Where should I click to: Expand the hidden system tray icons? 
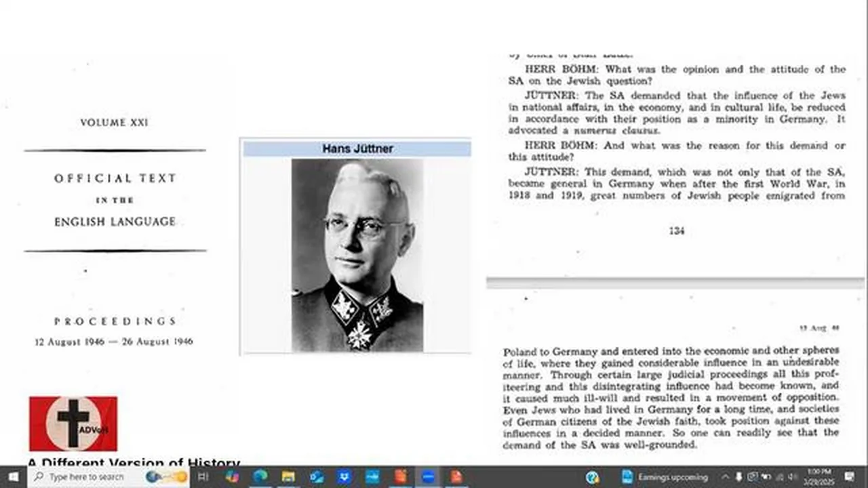tap(725, 477)
